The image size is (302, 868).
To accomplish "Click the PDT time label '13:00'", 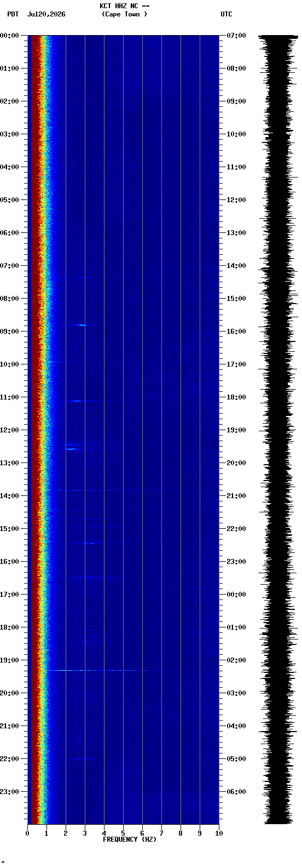I will (9, 463).
